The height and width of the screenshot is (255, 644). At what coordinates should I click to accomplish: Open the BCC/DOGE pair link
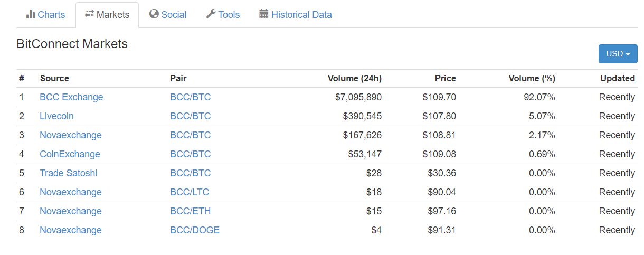click(195, 230)
